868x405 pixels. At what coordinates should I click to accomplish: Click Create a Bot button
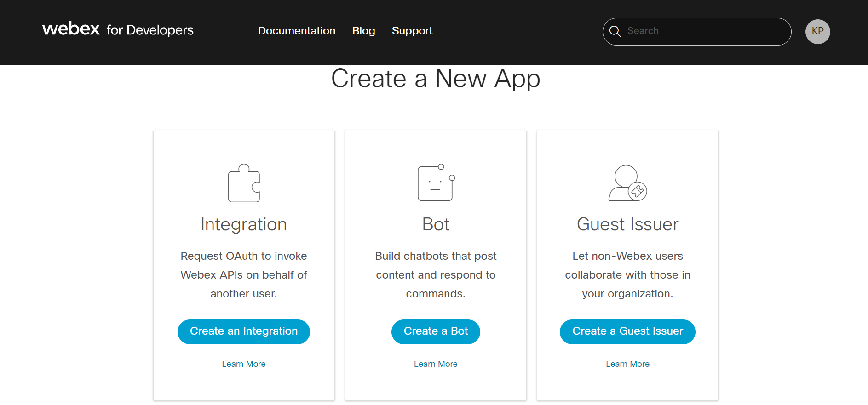(x=436, y=331)
